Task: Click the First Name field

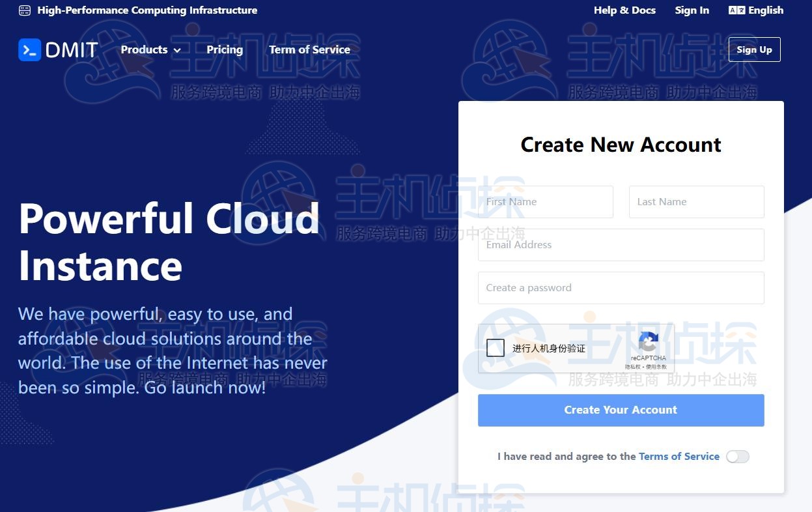Action: point(545,202)
